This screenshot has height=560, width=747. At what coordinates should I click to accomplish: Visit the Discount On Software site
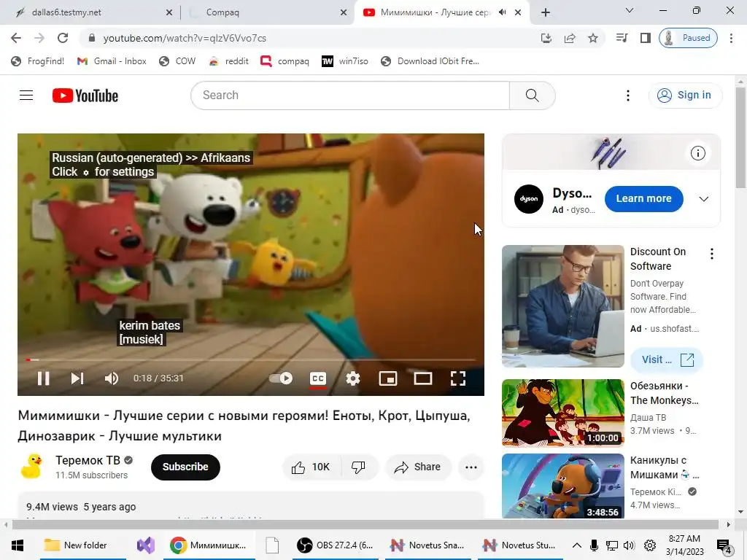pyautogui.click(x=667, y=359)
